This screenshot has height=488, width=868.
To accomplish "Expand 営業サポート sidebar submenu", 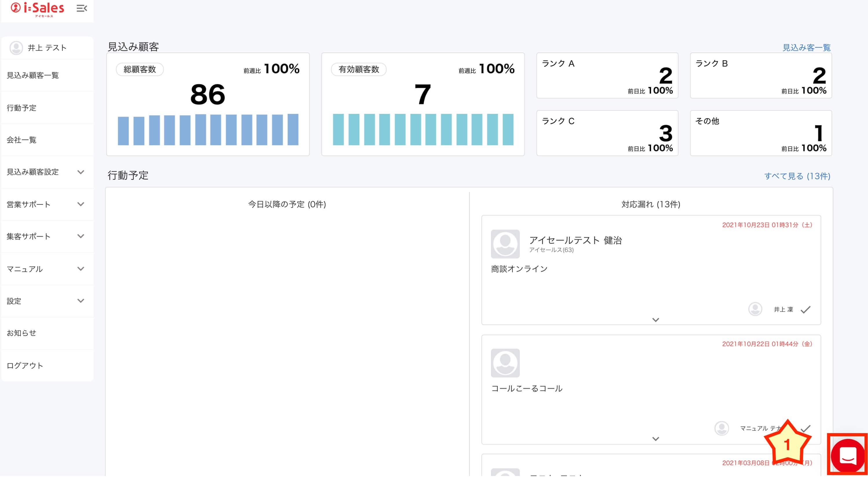I will point(80,204).
